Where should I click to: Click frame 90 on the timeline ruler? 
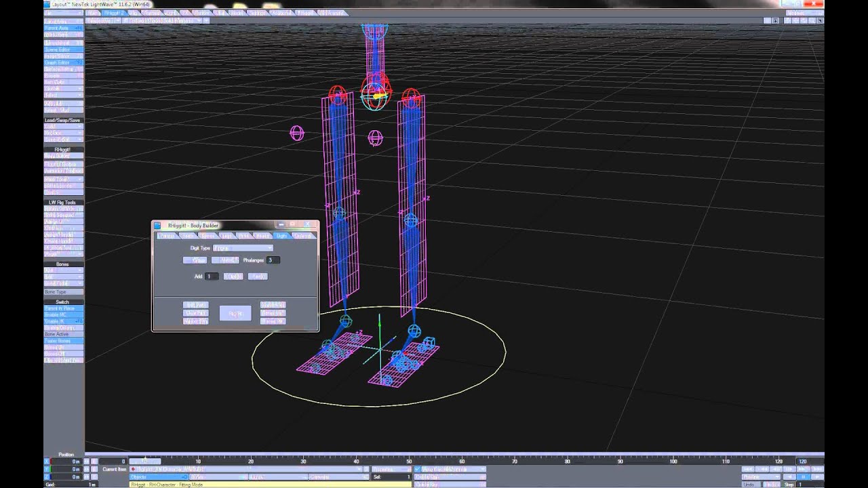pyautogui.click(x=620, y=462)
